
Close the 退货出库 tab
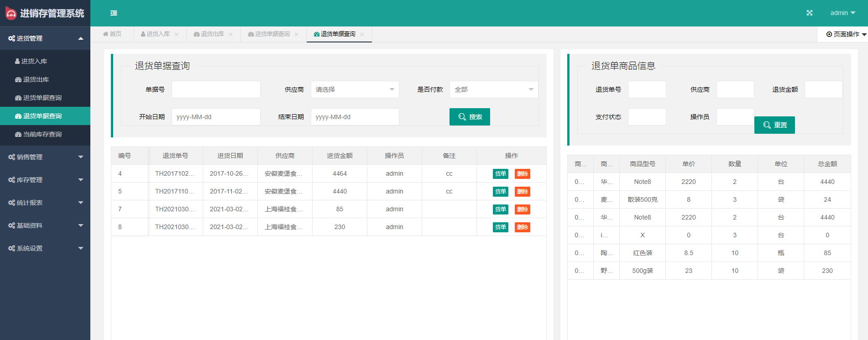pos(231,35)
